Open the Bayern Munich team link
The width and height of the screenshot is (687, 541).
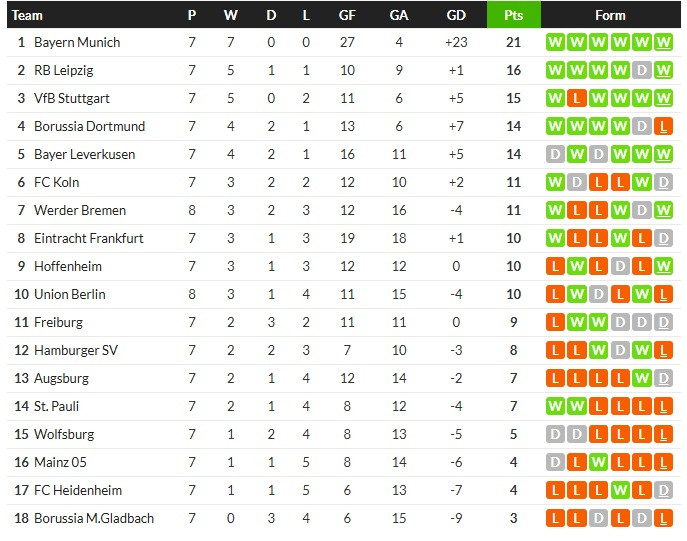coord(77,42)
